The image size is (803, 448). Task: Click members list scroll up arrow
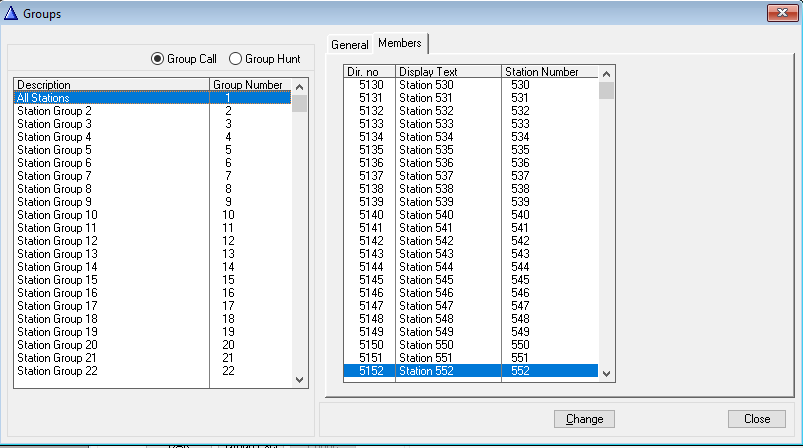(x=606, y=72)
